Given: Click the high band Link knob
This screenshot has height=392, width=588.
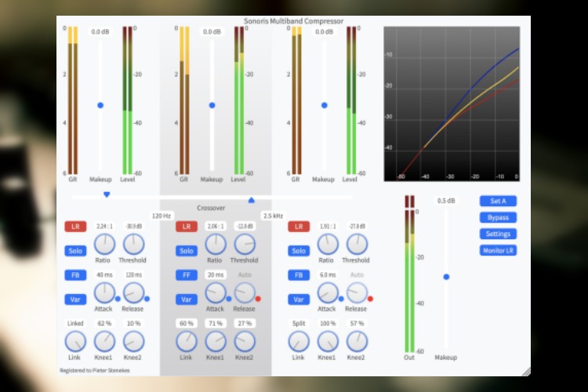Looking at the screenshot, I should tap(299, 342).
